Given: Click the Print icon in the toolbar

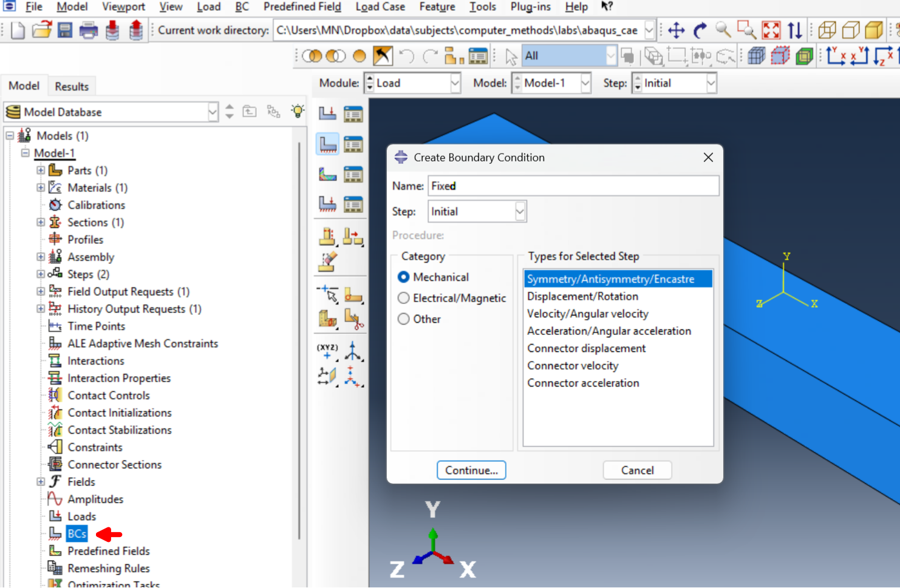Looking at the screenshot, I should tap(89, 30).
